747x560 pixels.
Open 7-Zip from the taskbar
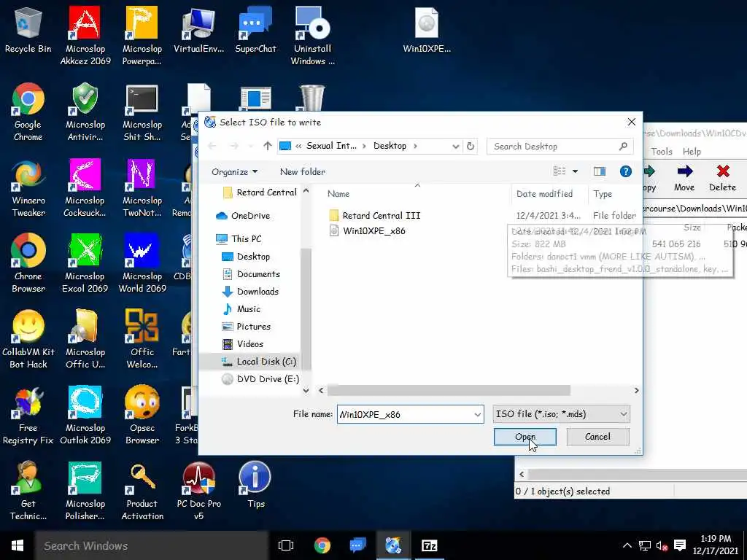point(429,545)
